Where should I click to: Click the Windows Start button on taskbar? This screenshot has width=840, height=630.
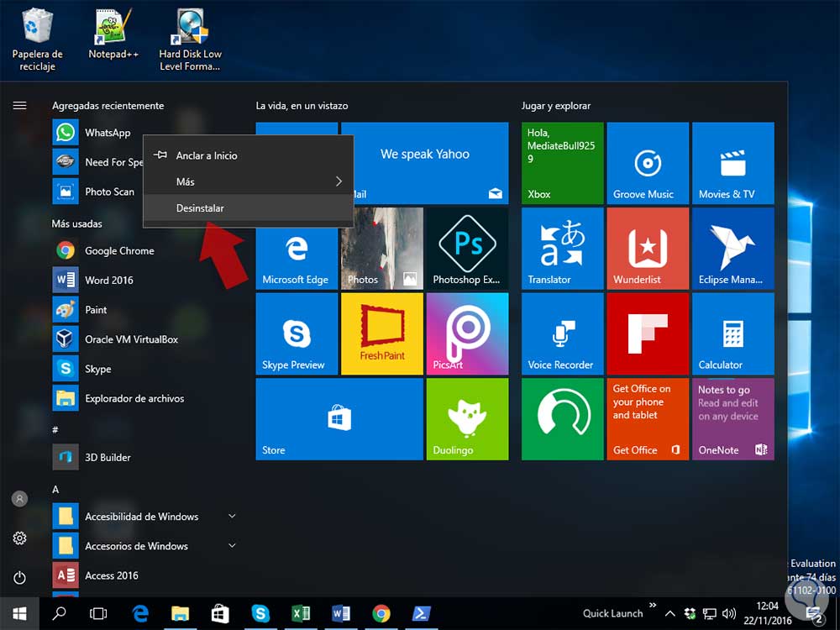tap(19, 613)
